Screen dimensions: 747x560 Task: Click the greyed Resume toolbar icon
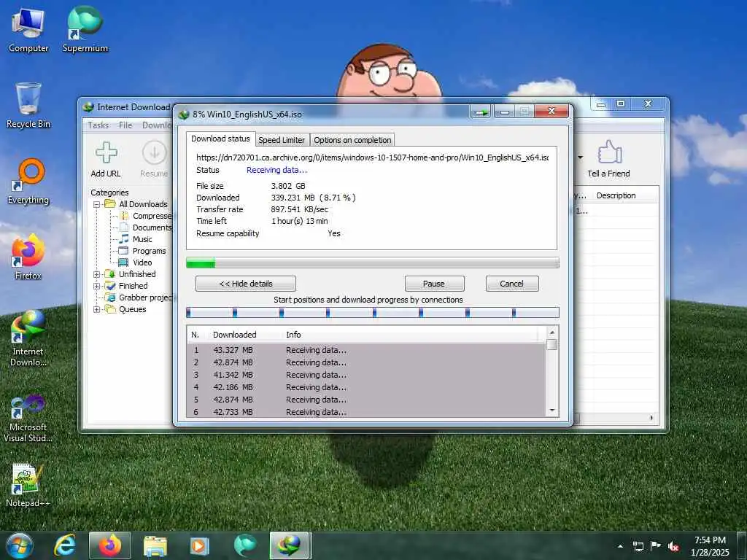click(155, 153)
